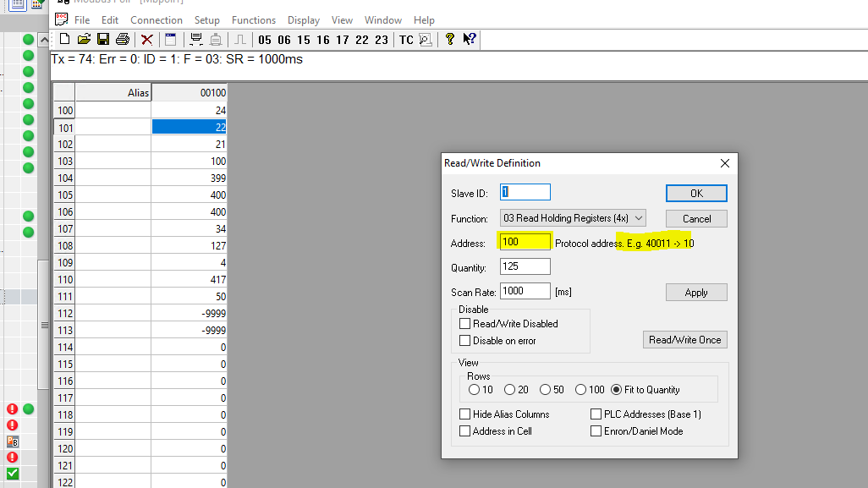The height and width of the screenshot is (488, 868).
Task: Click the red X delete icon
Action: [147, 40]
